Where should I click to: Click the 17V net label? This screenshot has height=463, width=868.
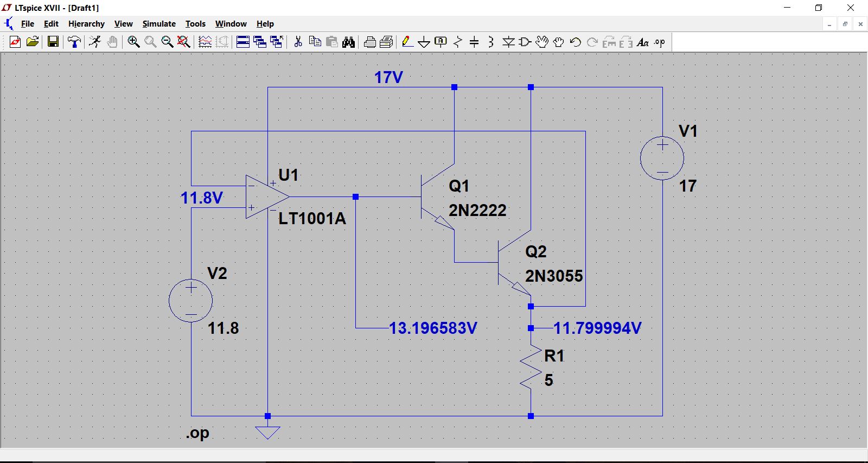tap(388, 78)
